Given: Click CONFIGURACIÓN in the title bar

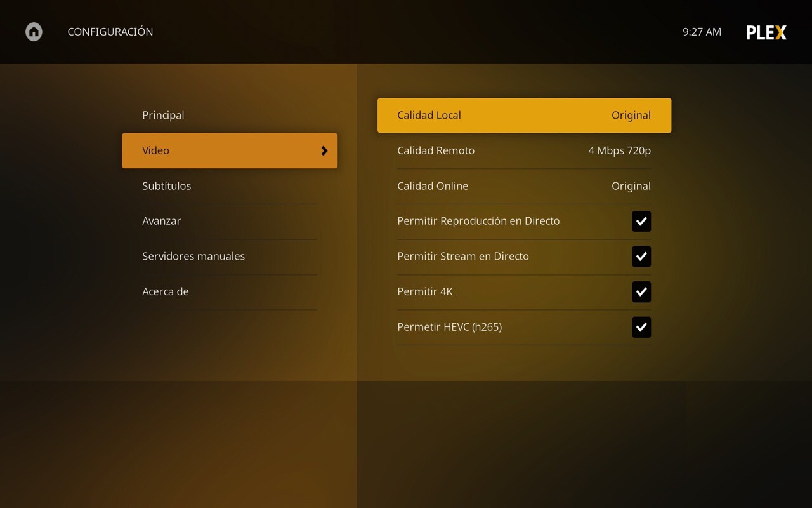Looking at the screenshot, I should pos(110,31).
